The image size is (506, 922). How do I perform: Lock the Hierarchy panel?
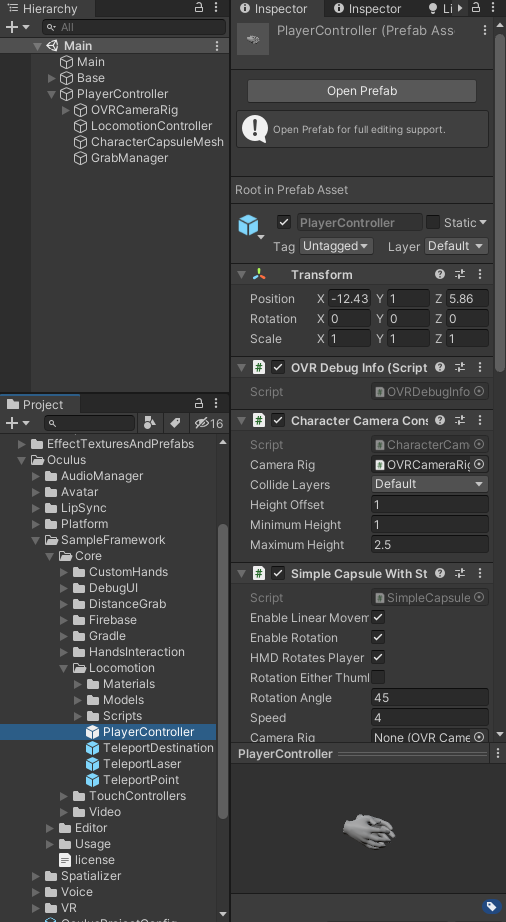point(199,8)
